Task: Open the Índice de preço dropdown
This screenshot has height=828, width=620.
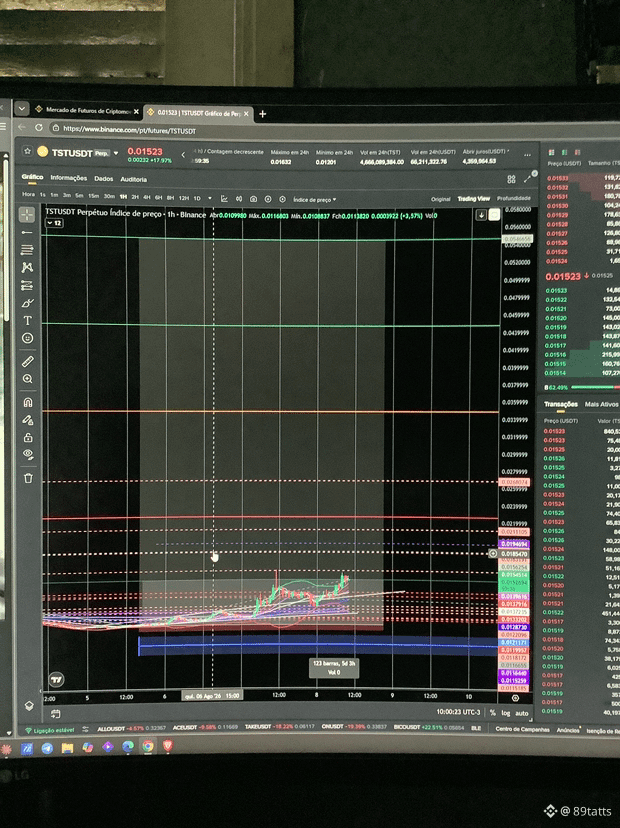Action: [315, 200]
